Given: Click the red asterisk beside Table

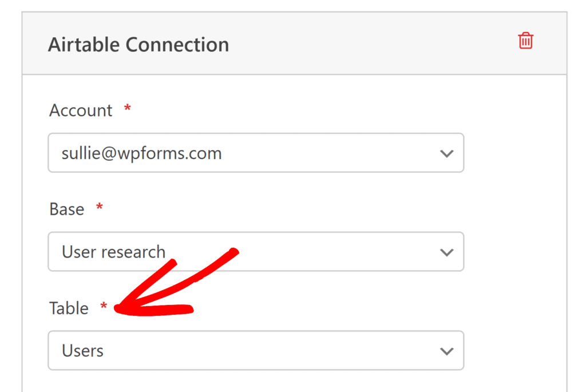Looking at the screenshot, I should click(x=104, y=307).
